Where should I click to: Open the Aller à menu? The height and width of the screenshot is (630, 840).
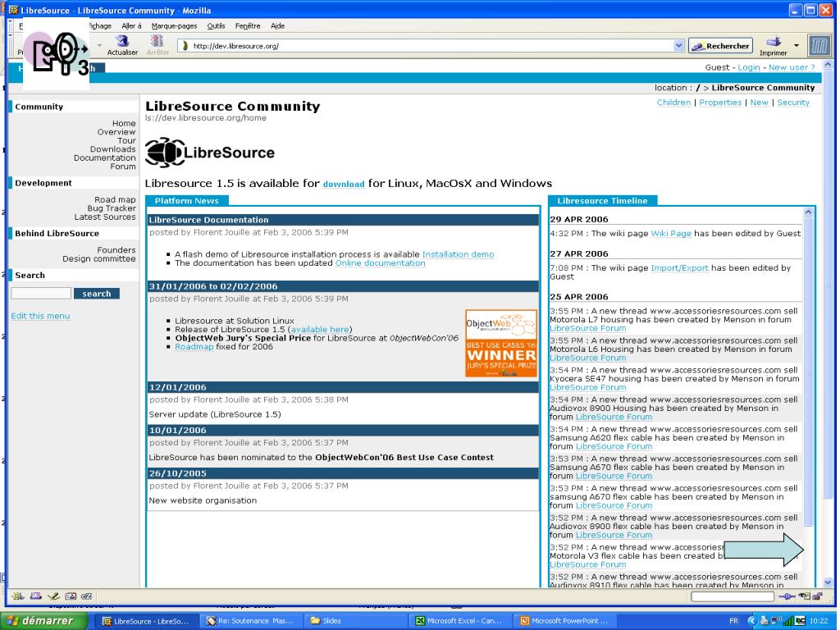(132, 25)
